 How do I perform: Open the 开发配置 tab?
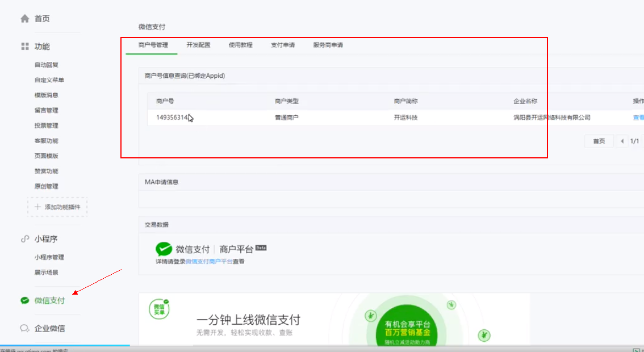(198, 45)
